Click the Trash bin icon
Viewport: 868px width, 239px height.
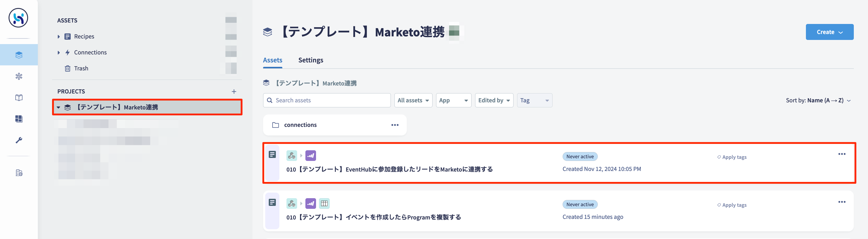67,68
